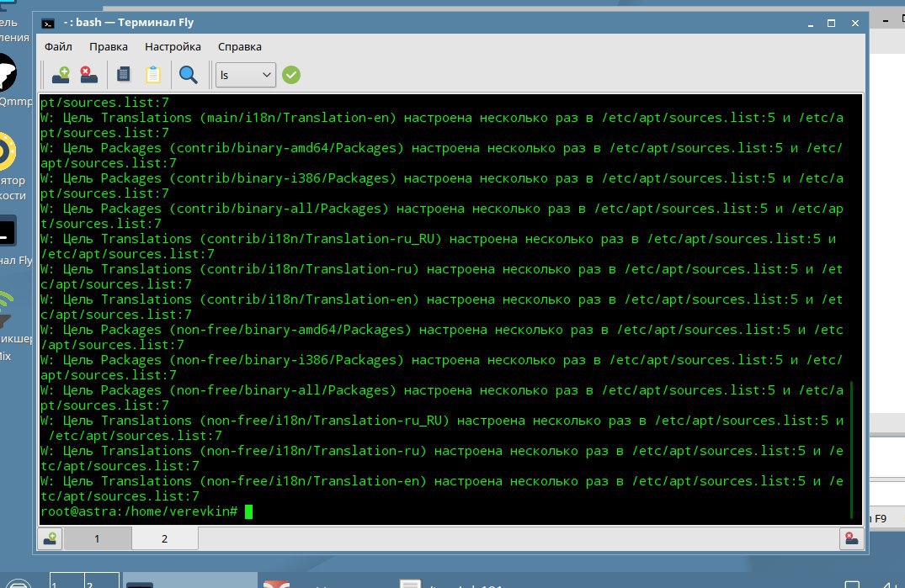Maximize the Терминал Fly window
This screenshot has height=588, width=905.
(x=831, y=23)
